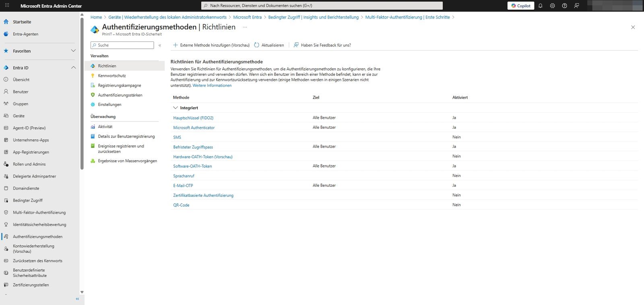
Task: Click Externe Methode hinzufügen button
Action: point(211,45)
